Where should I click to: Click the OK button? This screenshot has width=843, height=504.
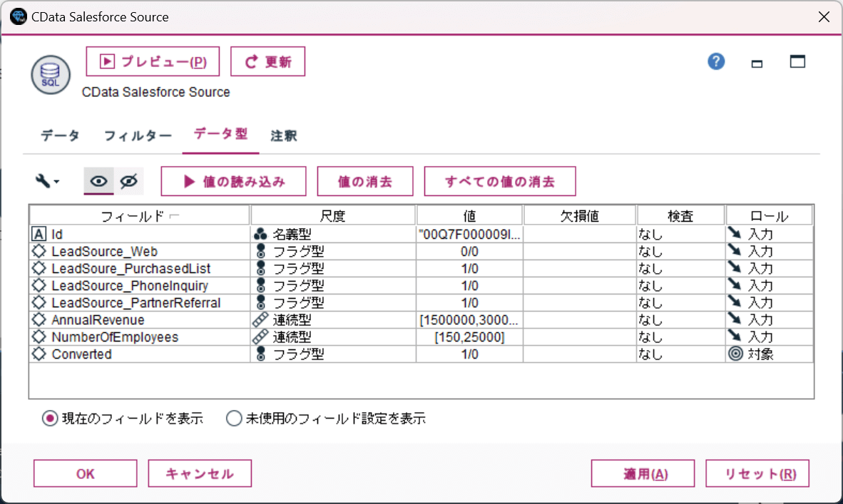tap(86, 473)
